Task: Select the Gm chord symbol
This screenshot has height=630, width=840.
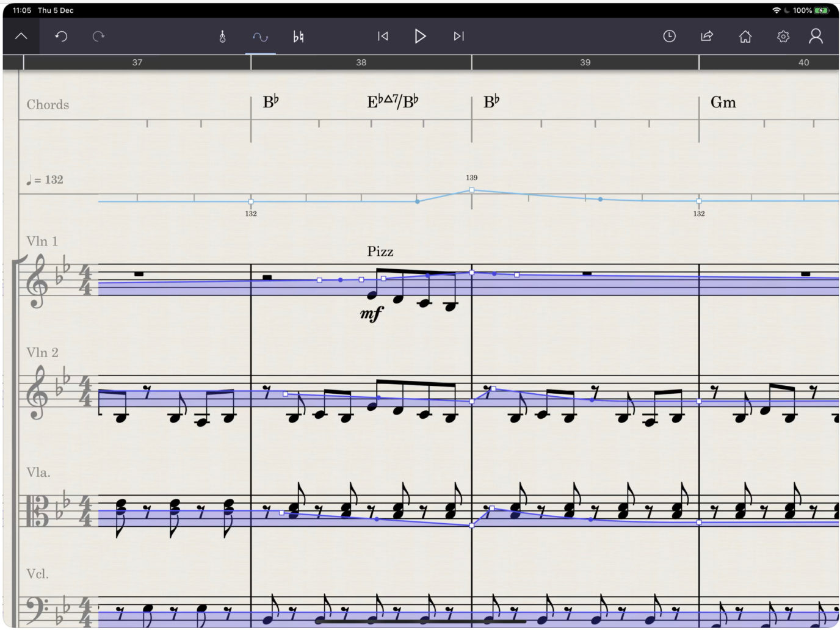Action: pyautogui.click(x=723, y=103)
